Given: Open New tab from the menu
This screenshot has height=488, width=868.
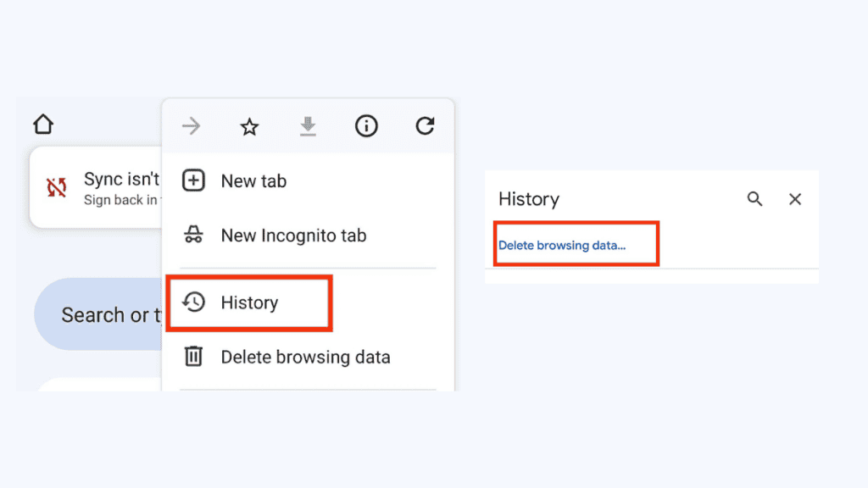Looking at the screenshot, I should [x=308, y=181].
